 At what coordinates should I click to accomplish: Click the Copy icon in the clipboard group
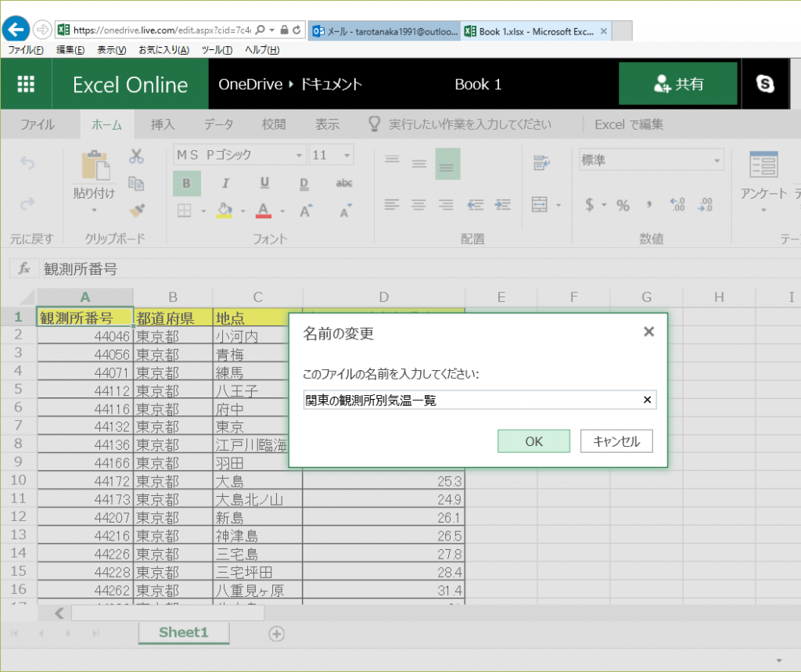[136, 183]
